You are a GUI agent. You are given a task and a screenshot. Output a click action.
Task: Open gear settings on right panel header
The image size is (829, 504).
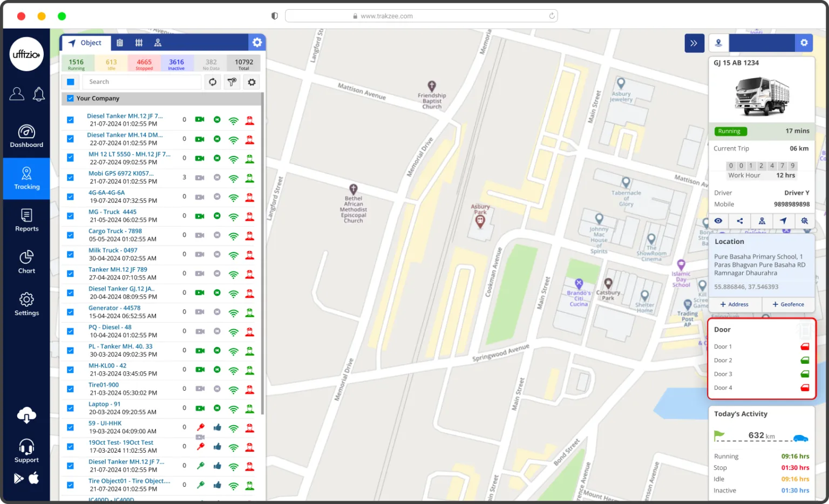point(804,43)
